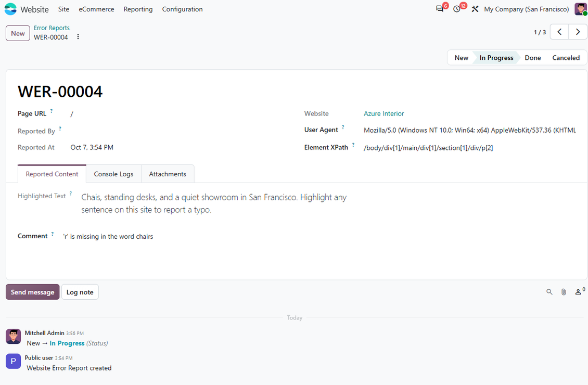The image size is (588, 385).
Task: Open the activities clock icon
Action: [457, 9]
